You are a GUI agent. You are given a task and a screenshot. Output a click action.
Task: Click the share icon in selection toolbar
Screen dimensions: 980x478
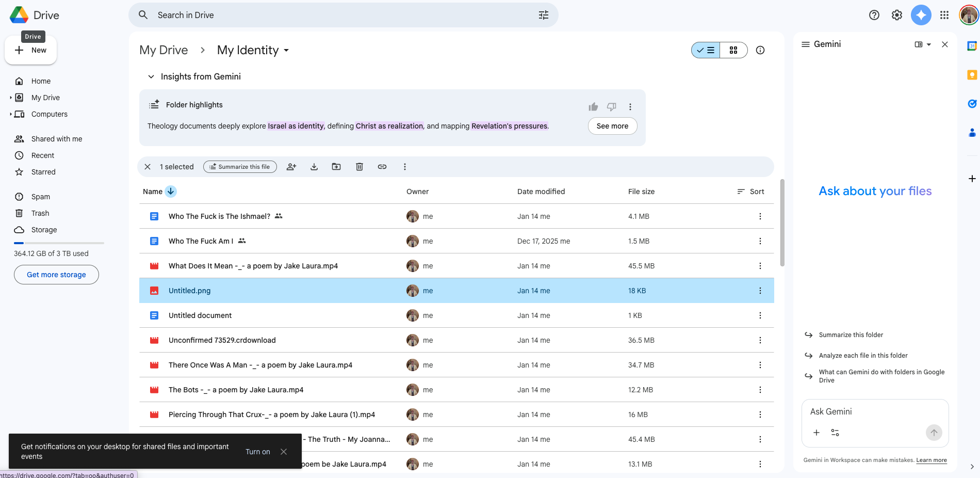(291, 167)
